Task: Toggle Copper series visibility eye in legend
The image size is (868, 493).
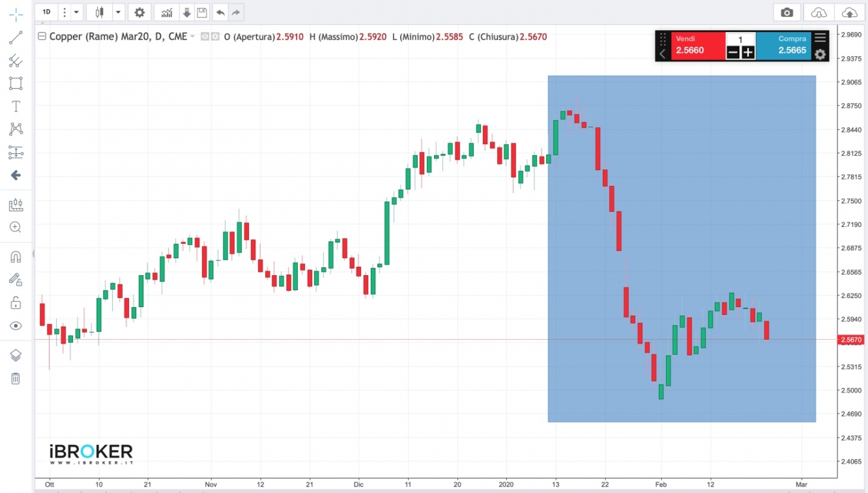Action: point(205,37)
